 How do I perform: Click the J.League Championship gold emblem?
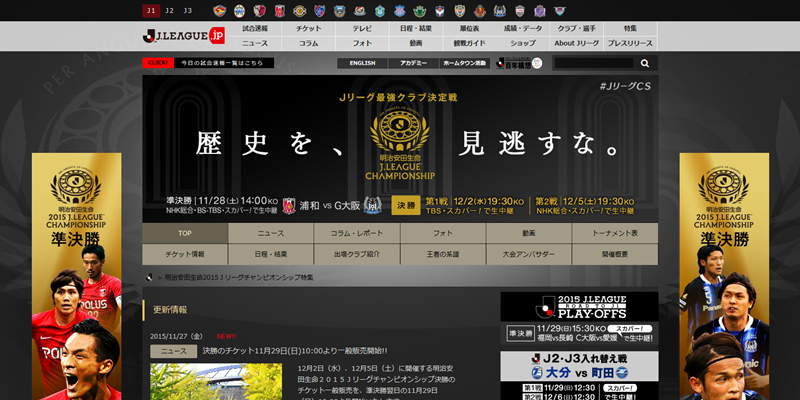[x=399, y=128]
